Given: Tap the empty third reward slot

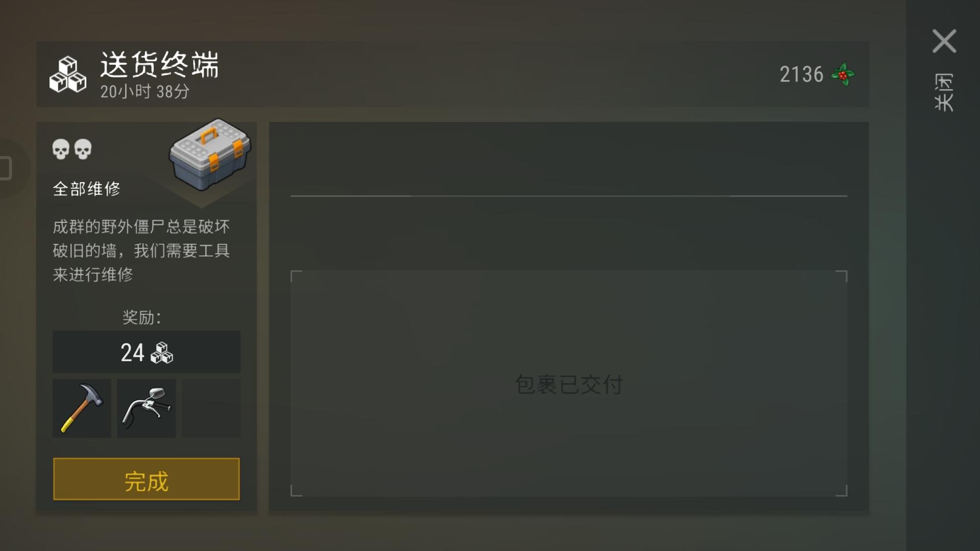Looking at the screenshot, I should (x=211, y=408).
